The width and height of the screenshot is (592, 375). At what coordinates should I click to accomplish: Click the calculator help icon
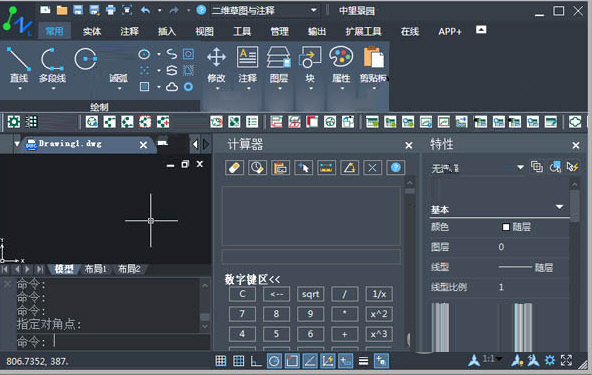[x=395, y=167]
